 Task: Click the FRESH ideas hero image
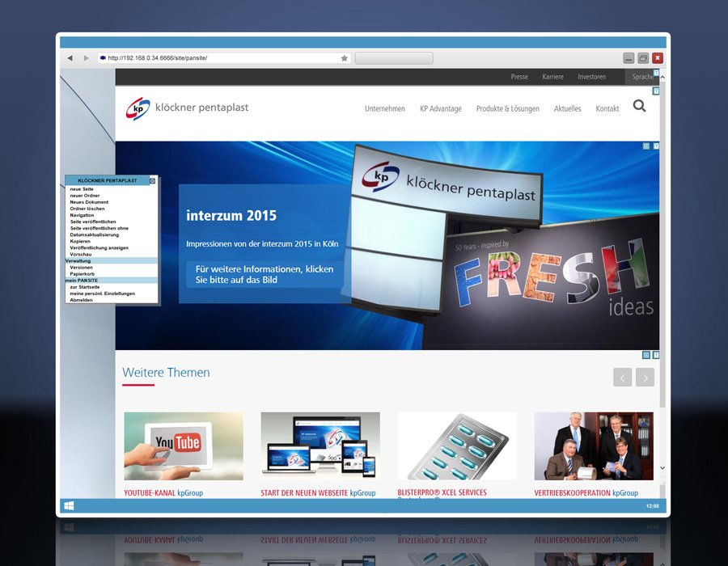tap(553, 277)
